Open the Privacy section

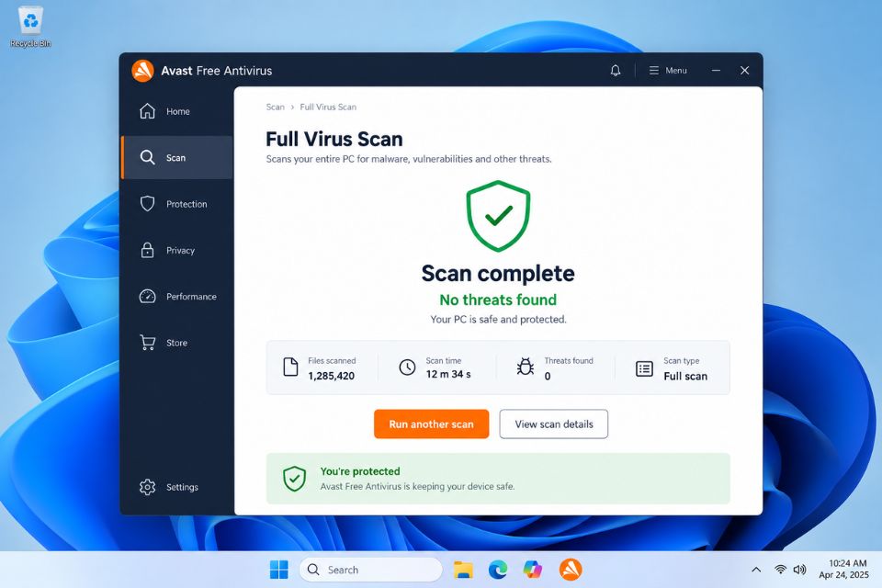click(176, 250)
